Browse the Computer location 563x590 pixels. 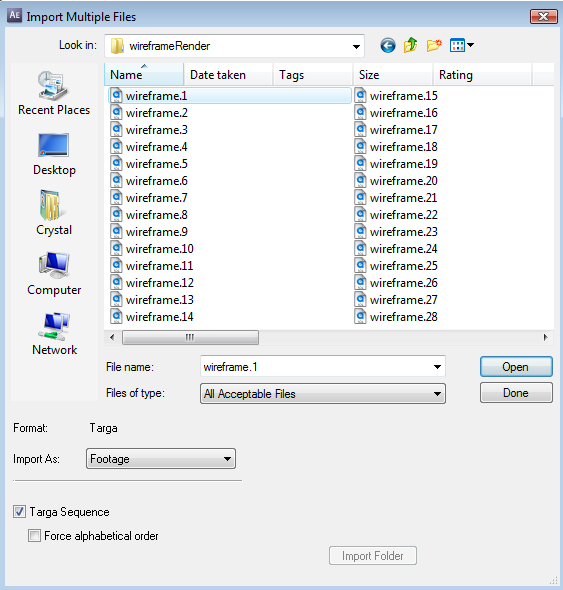point(54,274)
